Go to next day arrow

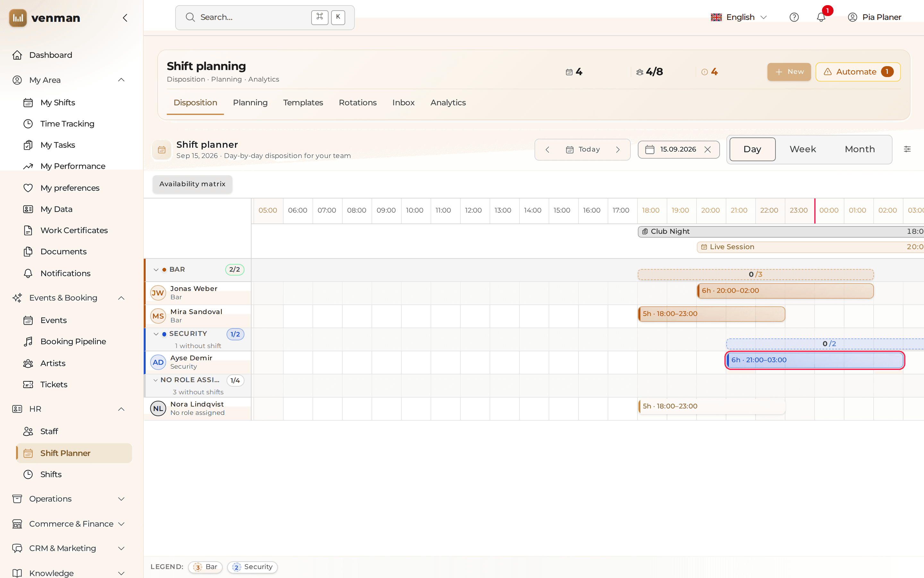coord(618,149)
